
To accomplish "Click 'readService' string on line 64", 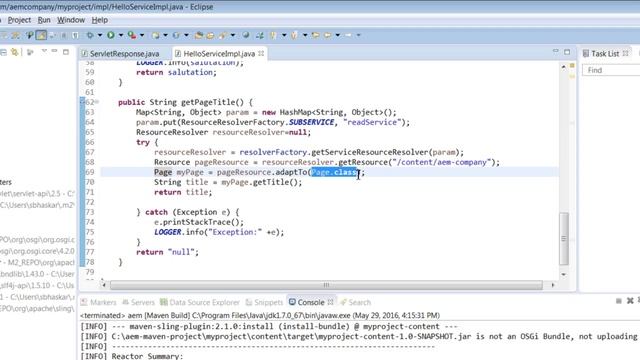I will click(372, 122).
